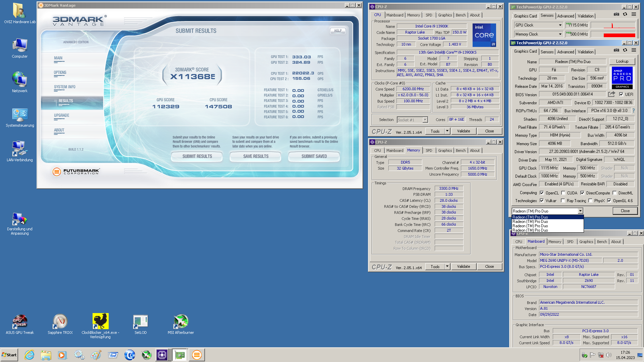Open the Advanced tab in front GPU-Z window
644x362 pixels.
pos(566,52)
